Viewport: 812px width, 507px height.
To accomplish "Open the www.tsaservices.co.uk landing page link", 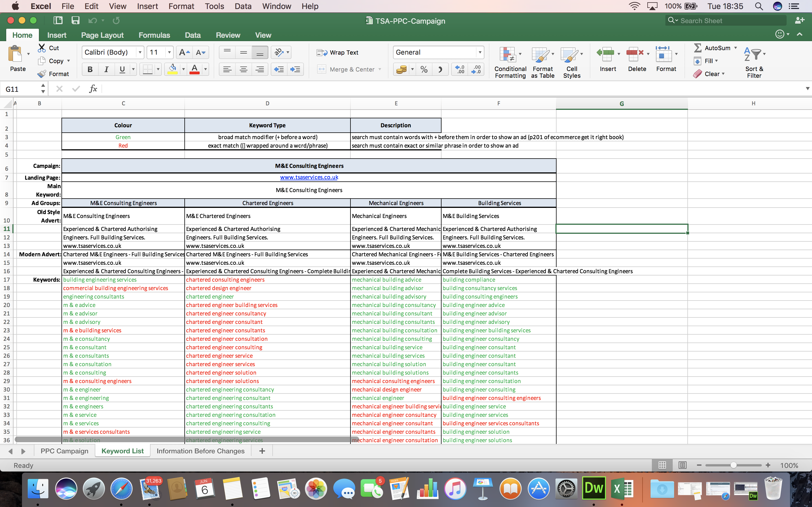I will [309, 177].
